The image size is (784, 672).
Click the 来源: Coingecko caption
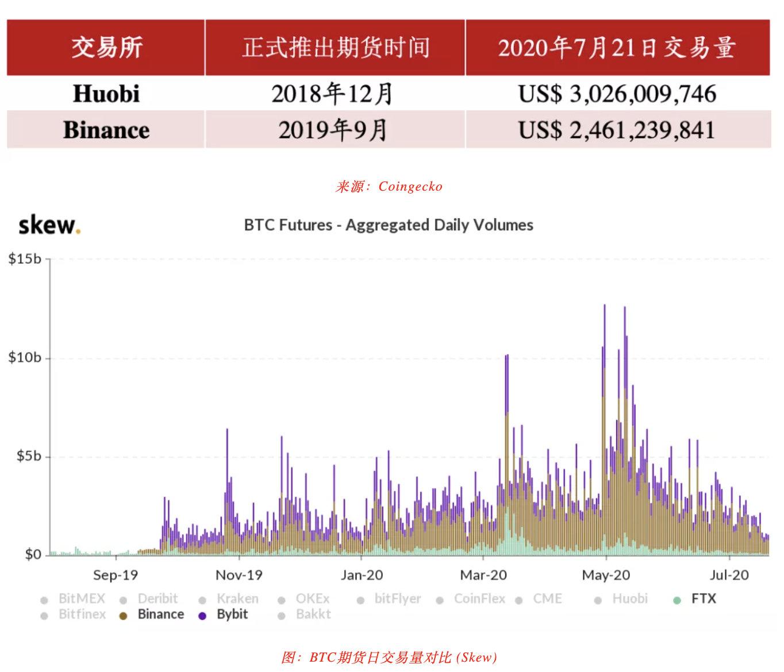(389, 187)
